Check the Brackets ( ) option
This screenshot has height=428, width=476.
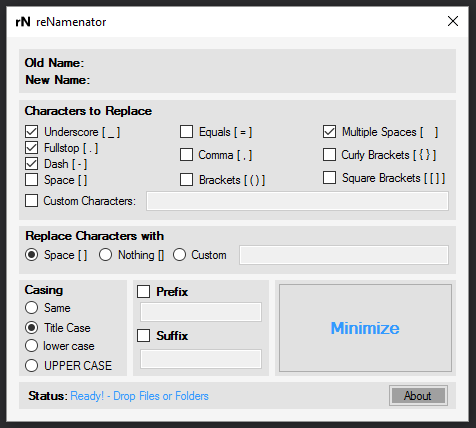[186, 179]
